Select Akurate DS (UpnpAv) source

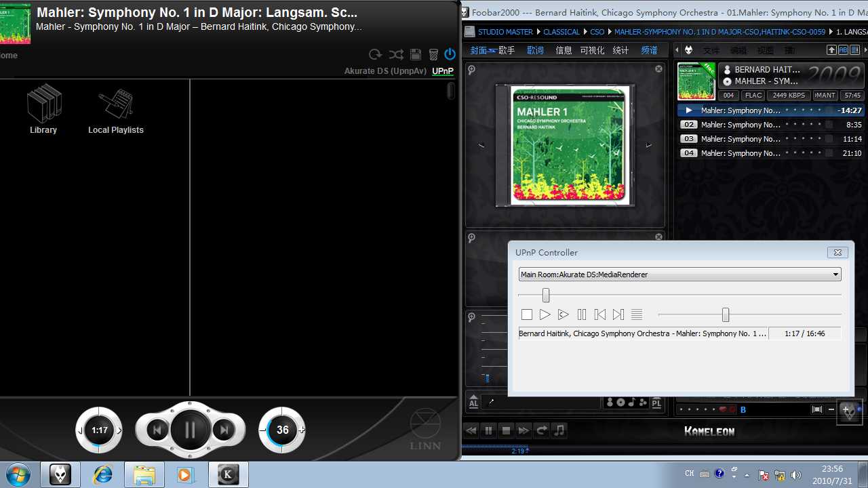385,71
